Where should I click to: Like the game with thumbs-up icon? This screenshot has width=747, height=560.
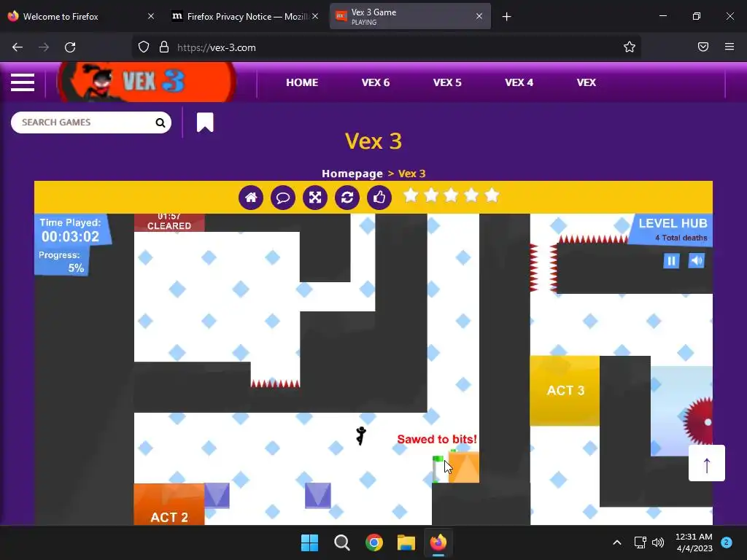click(379, 197)
